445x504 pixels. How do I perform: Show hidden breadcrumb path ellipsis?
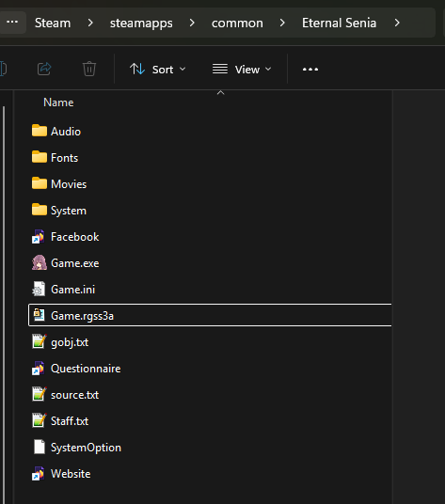coord(12,23)
